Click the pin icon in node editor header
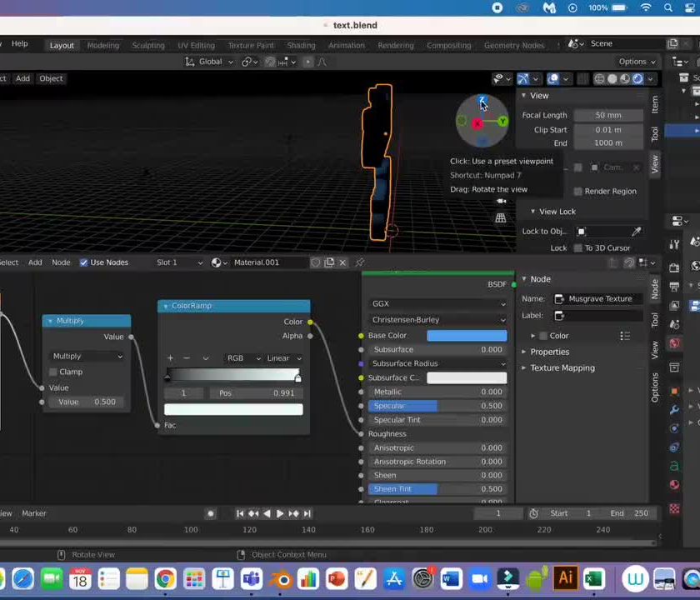This screenshot has height=600, width=700. [360, 262]
